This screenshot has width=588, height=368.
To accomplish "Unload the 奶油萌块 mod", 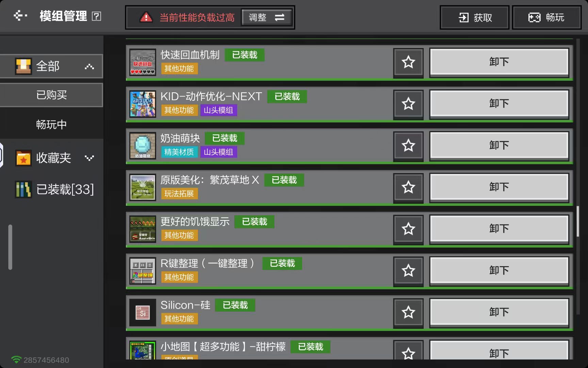I will 499,145.
